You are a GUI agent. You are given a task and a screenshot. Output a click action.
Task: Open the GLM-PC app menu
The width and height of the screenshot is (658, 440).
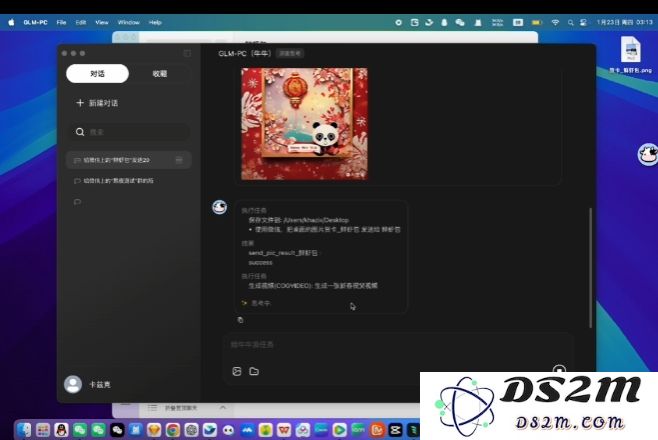35,23
